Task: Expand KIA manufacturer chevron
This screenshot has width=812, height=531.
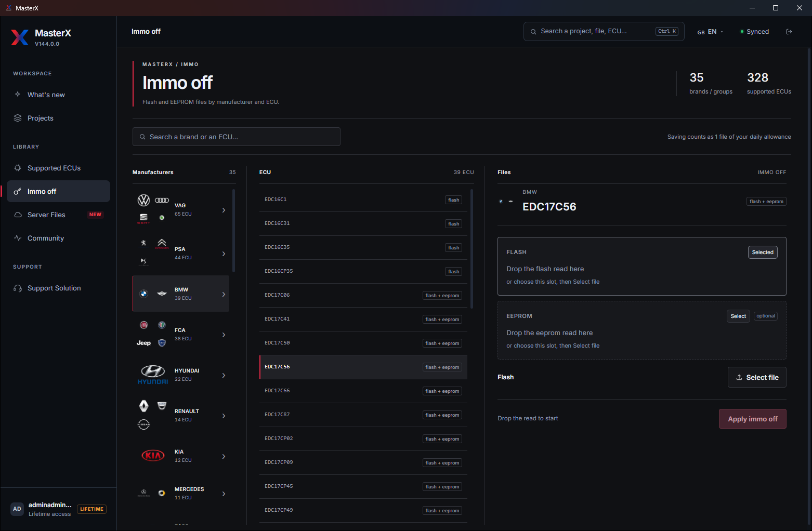Action: coord(224,456)
